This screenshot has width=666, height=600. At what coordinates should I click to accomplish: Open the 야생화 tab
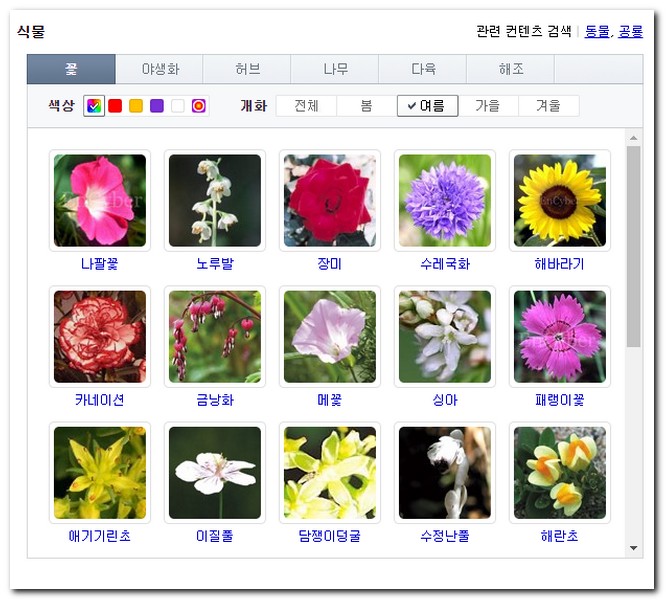160,69
